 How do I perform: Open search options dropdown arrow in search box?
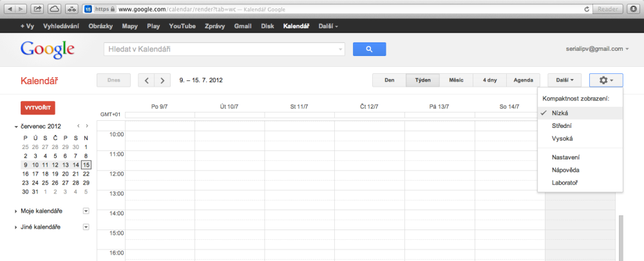point(340,50)
